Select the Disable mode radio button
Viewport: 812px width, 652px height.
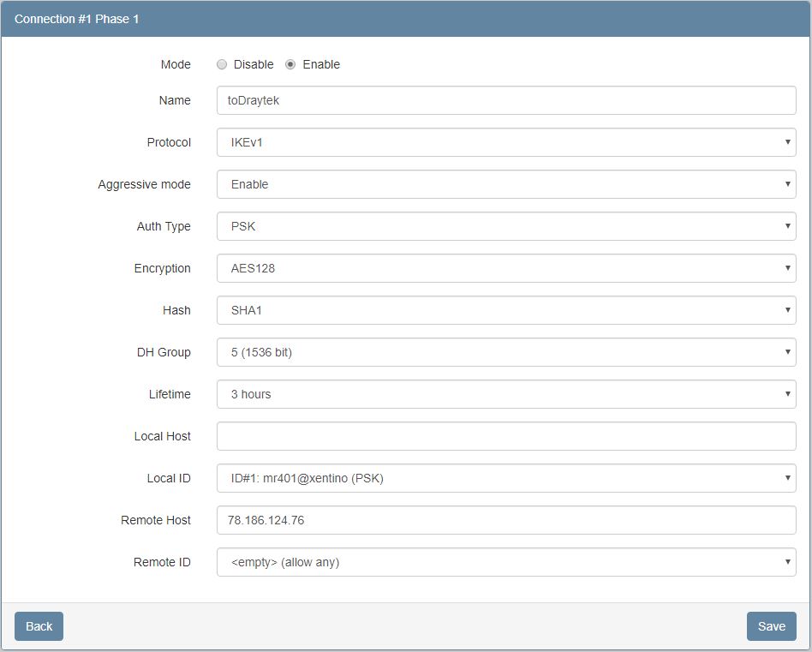222,64
